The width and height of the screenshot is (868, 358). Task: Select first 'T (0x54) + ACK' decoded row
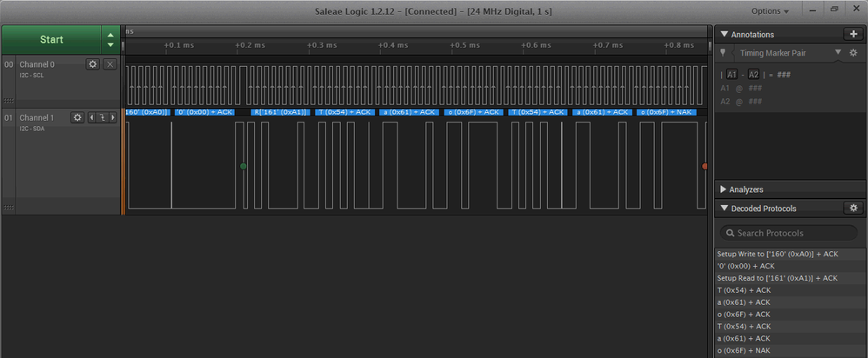pyautogui.click(x=789, y=290)
